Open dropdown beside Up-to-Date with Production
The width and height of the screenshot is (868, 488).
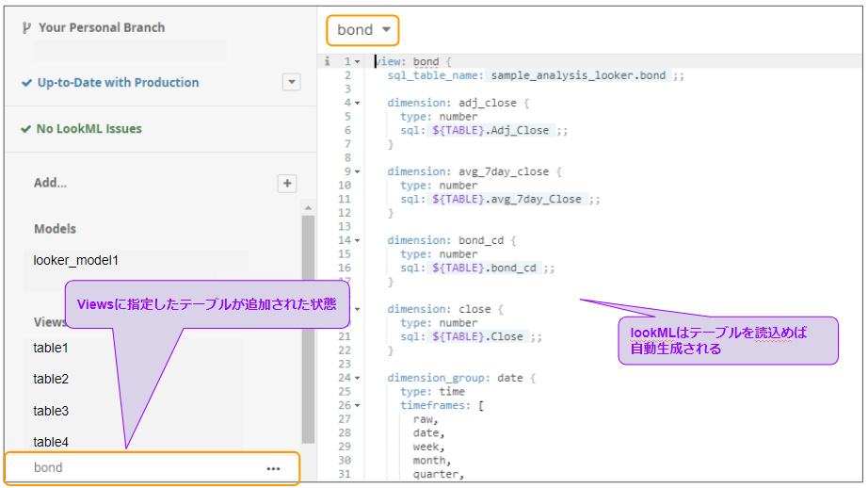coord(292,82)
